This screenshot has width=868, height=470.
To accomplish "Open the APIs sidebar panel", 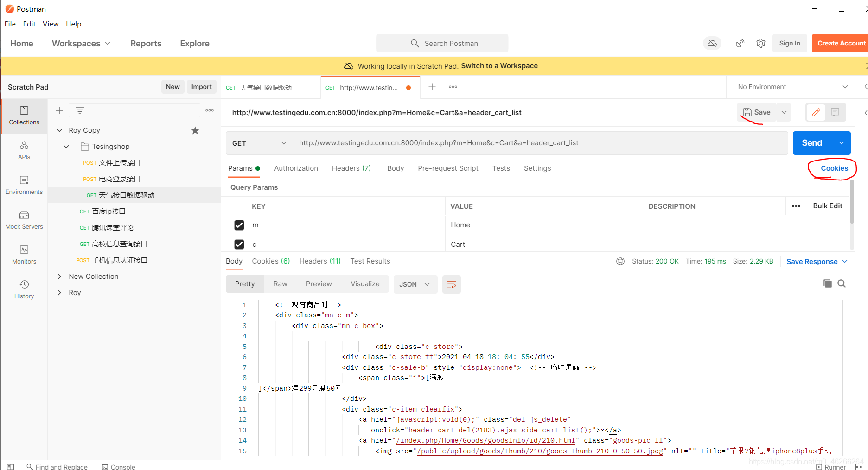I will (24, 150).
